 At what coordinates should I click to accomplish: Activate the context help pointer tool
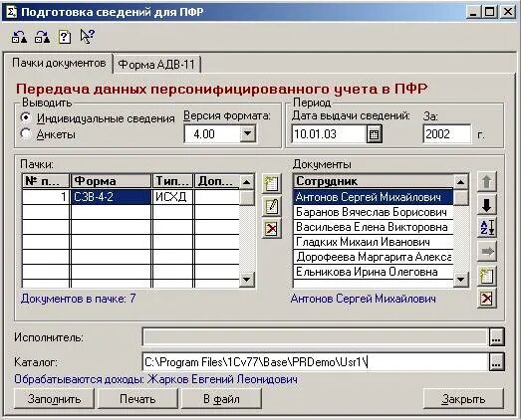click(87, 37)
